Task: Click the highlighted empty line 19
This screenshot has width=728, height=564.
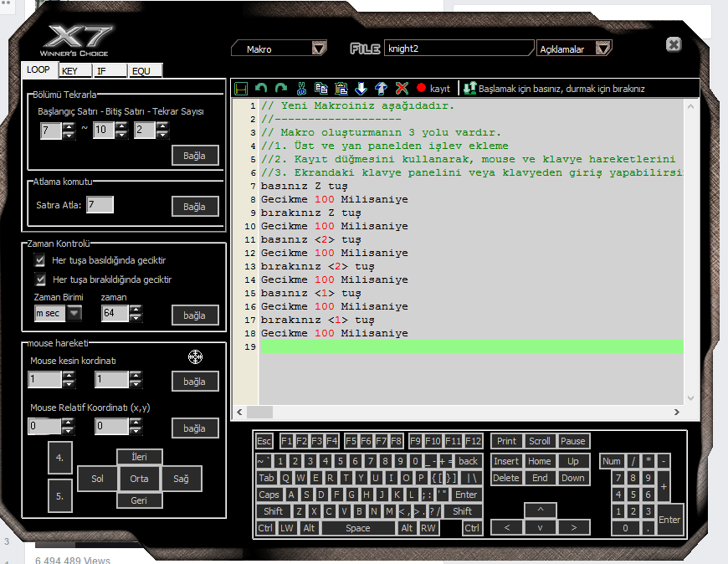Action: coord(472,346)
